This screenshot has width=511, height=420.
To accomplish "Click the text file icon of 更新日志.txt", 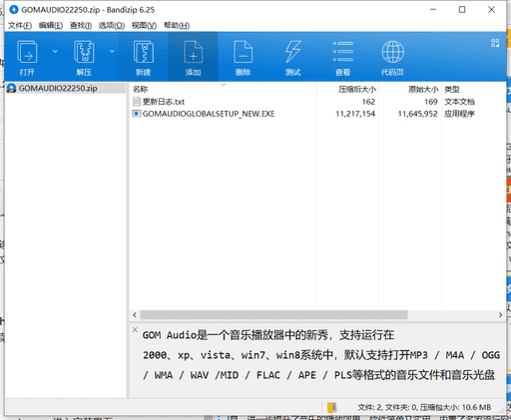I will pyautogui.click(x=137, y=102).
